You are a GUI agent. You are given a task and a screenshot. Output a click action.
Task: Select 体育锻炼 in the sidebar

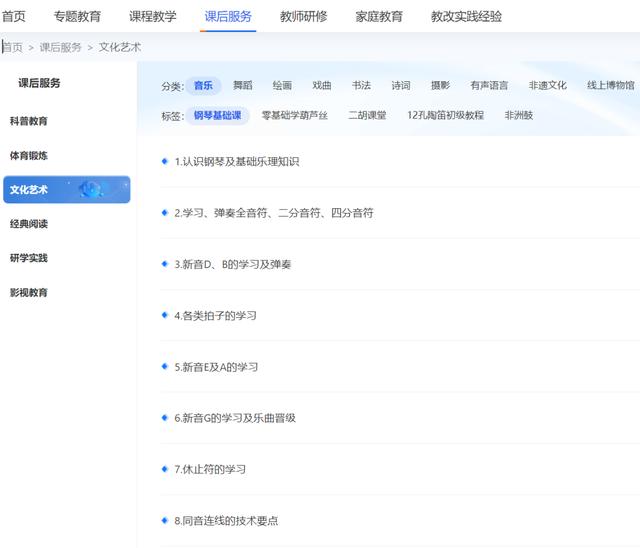click(29, 155)
